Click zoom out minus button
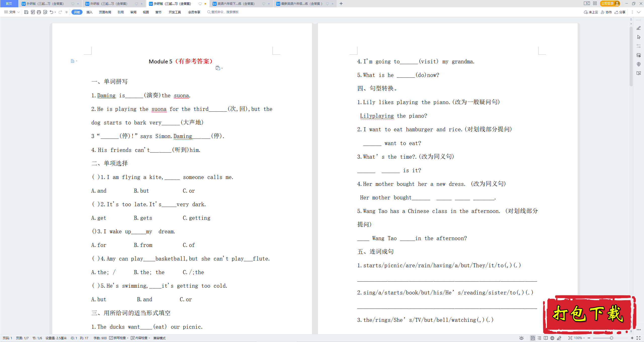This screenshot has width=644, height=342. tap(589, 338)
